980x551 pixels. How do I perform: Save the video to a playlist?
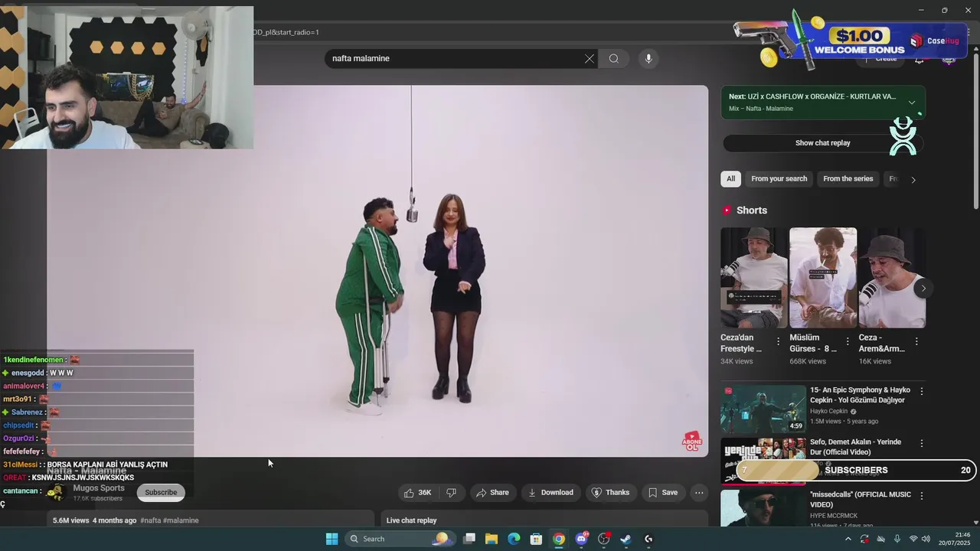[x=663, y=493]
